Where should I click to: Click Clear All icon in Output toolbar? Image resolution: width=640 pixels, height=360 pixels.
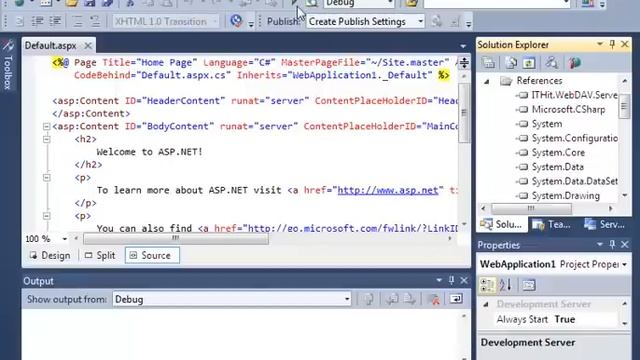[433, 299]
